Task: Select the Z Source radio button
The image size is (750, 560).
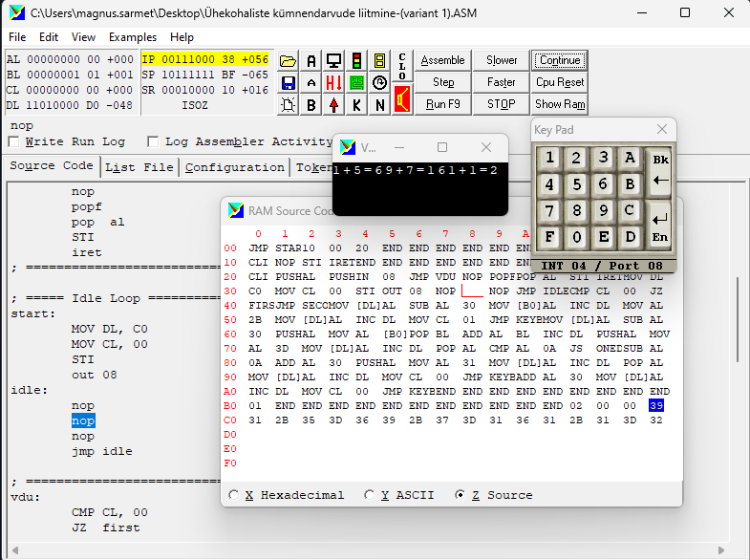Action: tap(460, 495)
